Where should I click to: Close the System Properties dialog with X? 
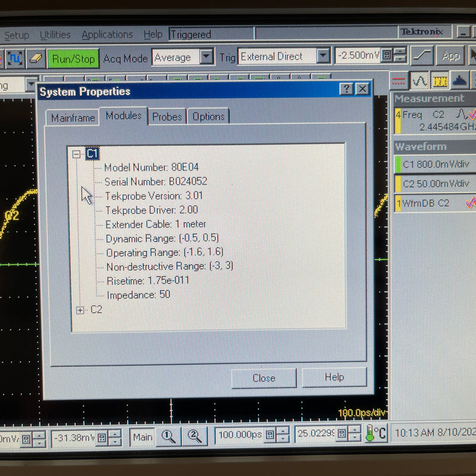tap(362, 89)
